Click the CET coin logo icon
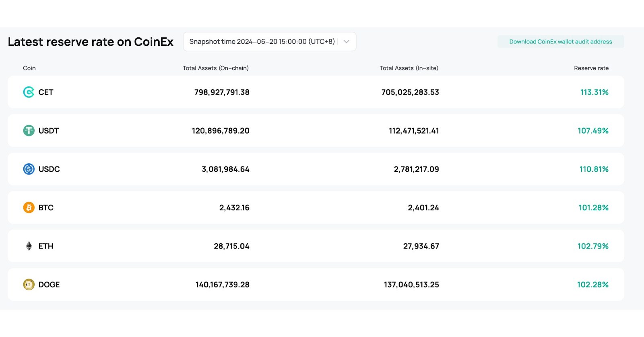Viewport: 644px width, 337px height. (29, 92)
